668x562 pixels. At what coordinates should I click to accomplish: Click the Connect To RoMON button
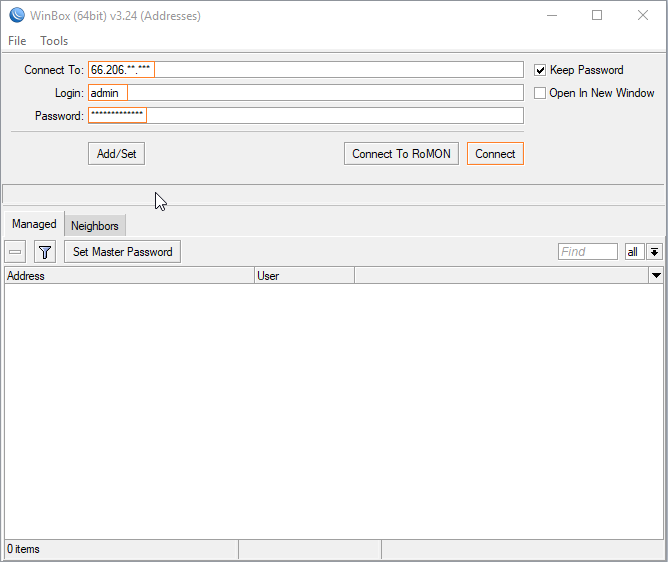coord(401,154)
